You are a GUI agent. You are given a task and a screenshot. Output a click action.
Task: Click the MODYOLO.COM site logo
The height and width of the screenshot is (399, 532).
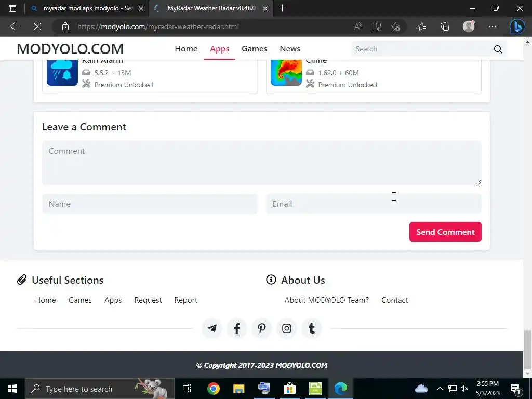70,49
